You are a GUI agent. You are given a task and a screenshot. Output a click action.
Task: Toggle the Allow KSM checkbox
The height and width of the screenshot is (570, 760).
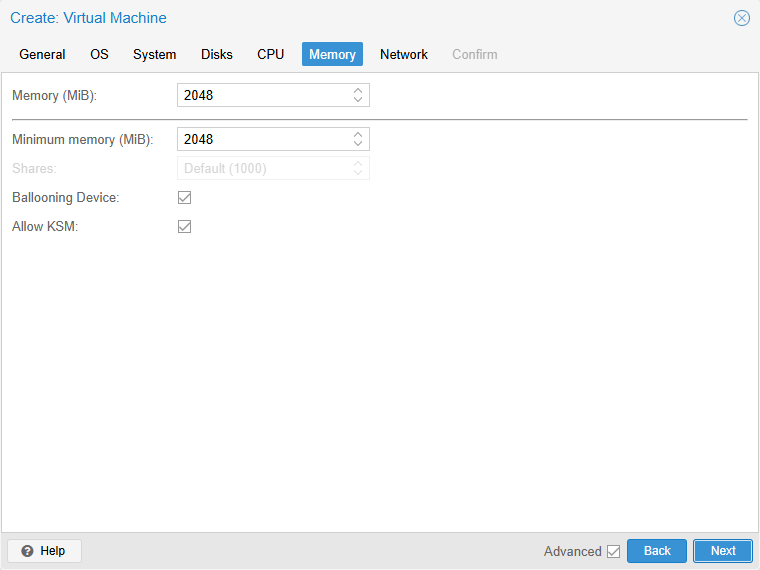tap(185, 226)
